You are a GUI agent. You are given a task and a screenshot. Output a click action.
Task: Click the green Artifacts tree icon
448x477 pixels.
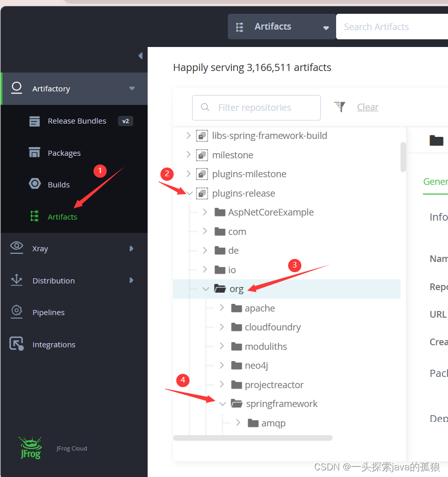point(34,216)
